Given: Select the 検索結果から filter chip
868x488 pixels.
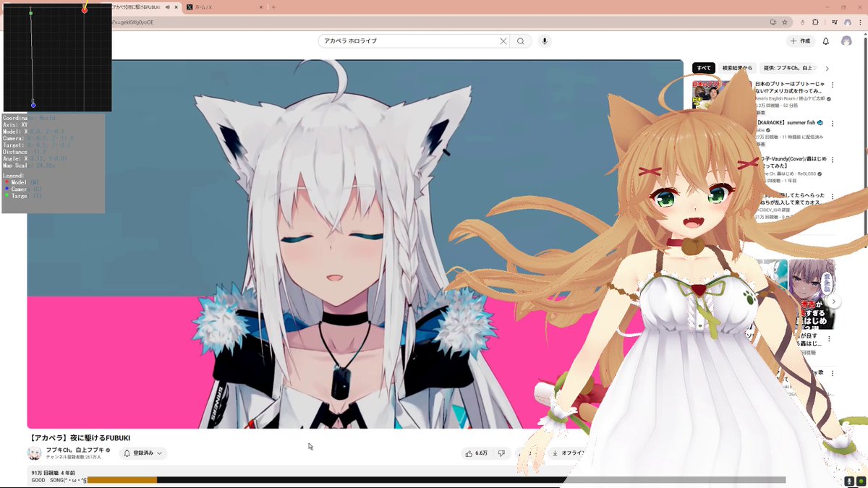Looking at the screenshot, I should 739,68.
